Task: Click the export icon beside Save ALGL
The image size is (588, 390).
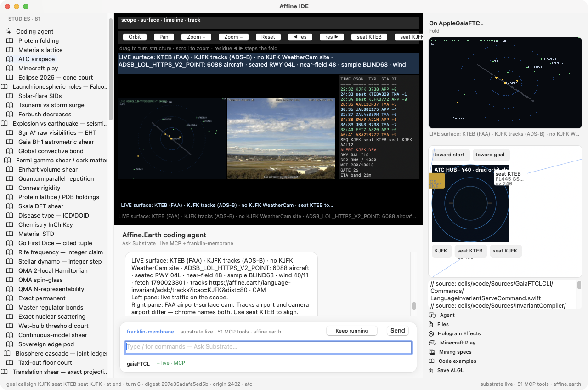Action: tap(431, 370)
